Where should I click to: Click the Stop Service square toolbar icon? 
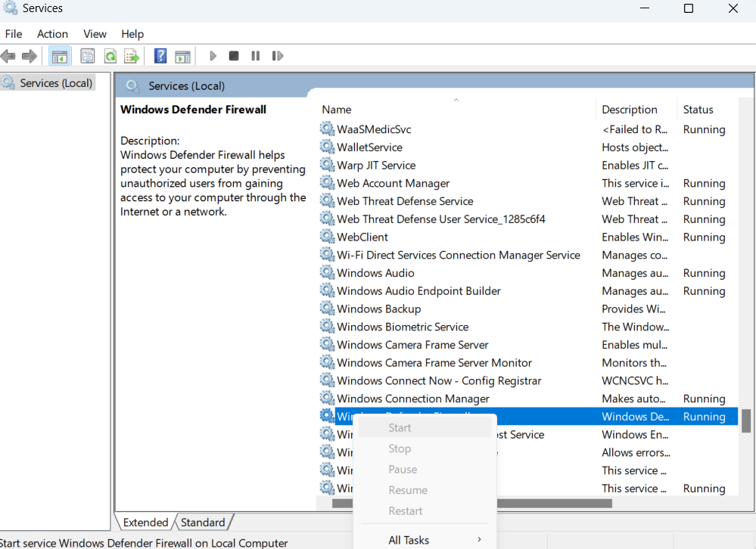[x=234, y=56]
